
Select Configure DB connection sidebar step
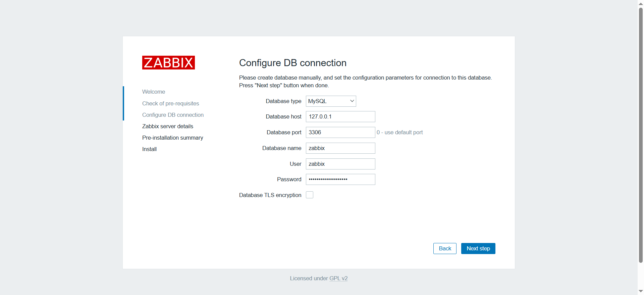pos(173,115)
